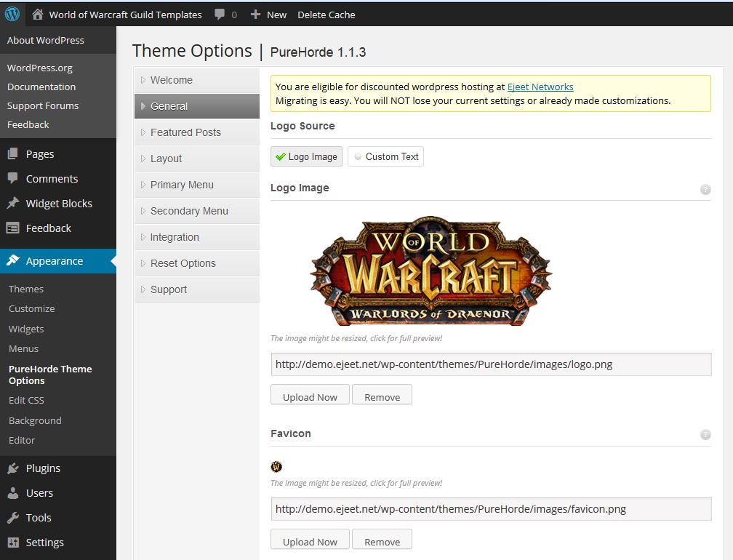The image size is (733, 560).
Task: Expand the Secondary Menu section arrow
Action: (x=143, y=211)
